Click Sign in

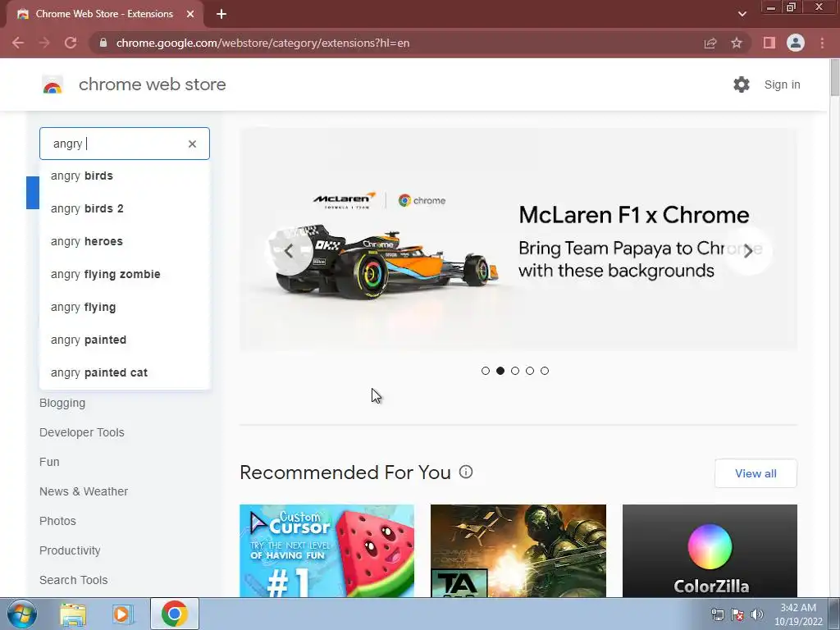(782, 84)
